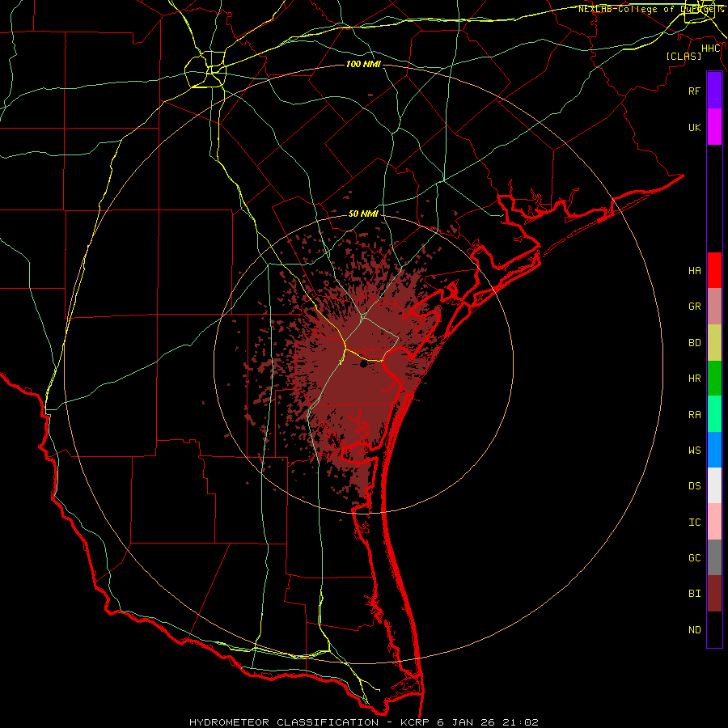Click the GC legend label
The height and width of the screenshot is (728, 728).
pos(694,558)
